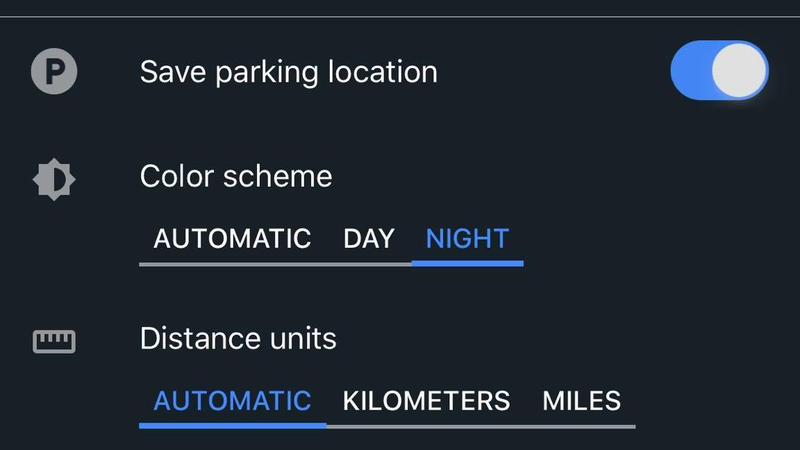Select AUTOMATIC under Color scheme
This screenshot has width=800, height=450.
pyautogui.click(x=232, y=239)
